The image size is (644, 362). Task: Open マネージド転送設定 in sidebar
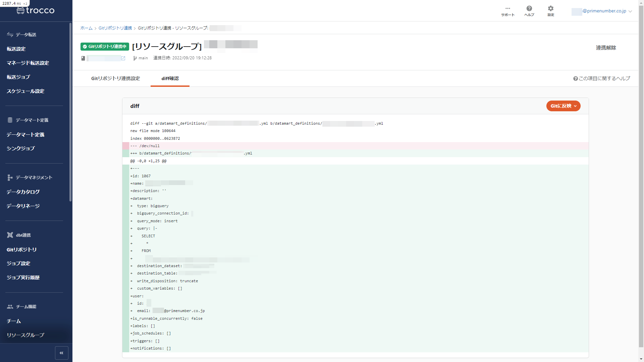tap(28, 63)
